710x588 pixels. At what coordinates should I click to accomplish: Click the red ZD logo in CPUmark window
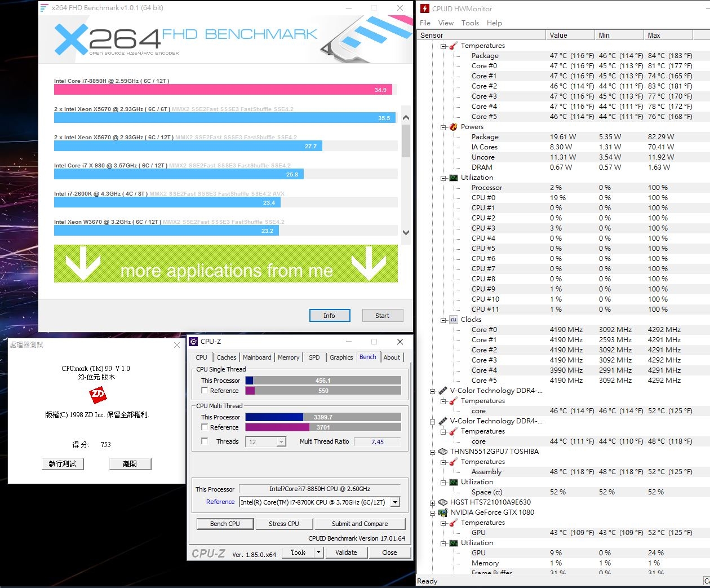[98, 395]
